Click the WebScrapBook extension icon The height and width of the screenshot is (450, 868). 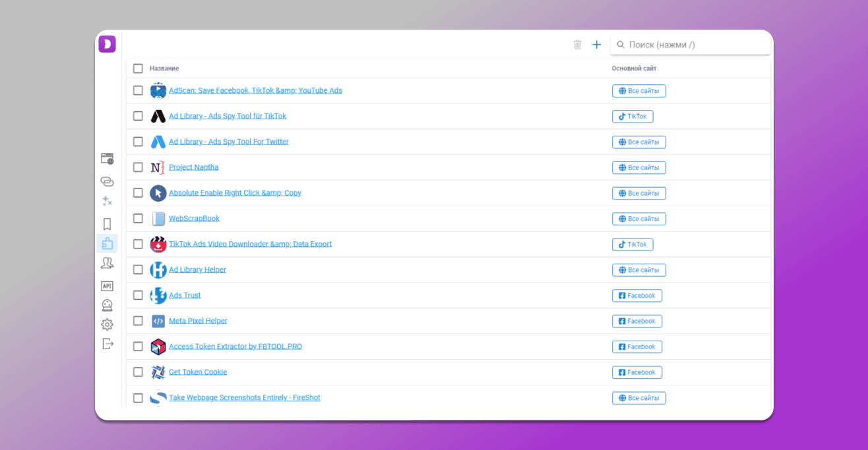point(158,218)
